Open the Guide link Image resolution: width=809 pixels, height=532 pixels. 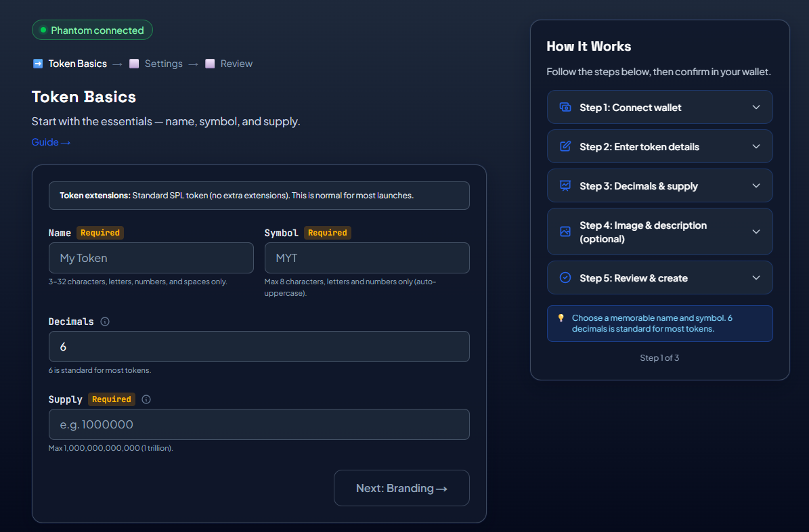tap(51, 142)
